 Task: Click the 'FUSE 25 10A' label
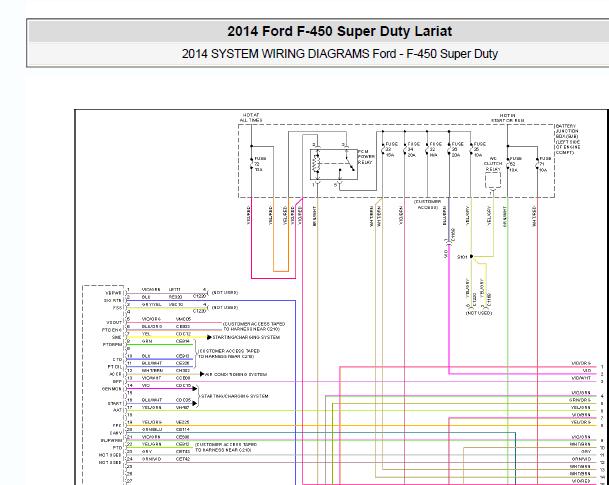pyautogui.click(x=479, y=149)
